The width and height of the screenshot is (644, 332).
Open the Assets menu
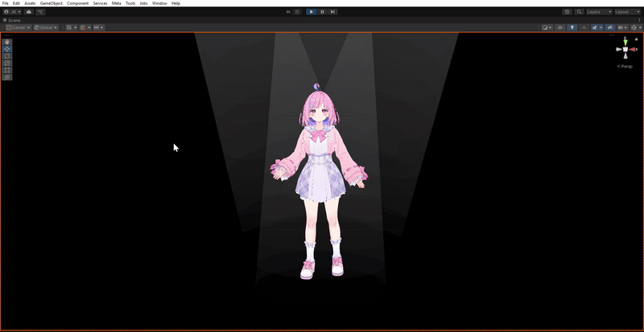(30, 3)
